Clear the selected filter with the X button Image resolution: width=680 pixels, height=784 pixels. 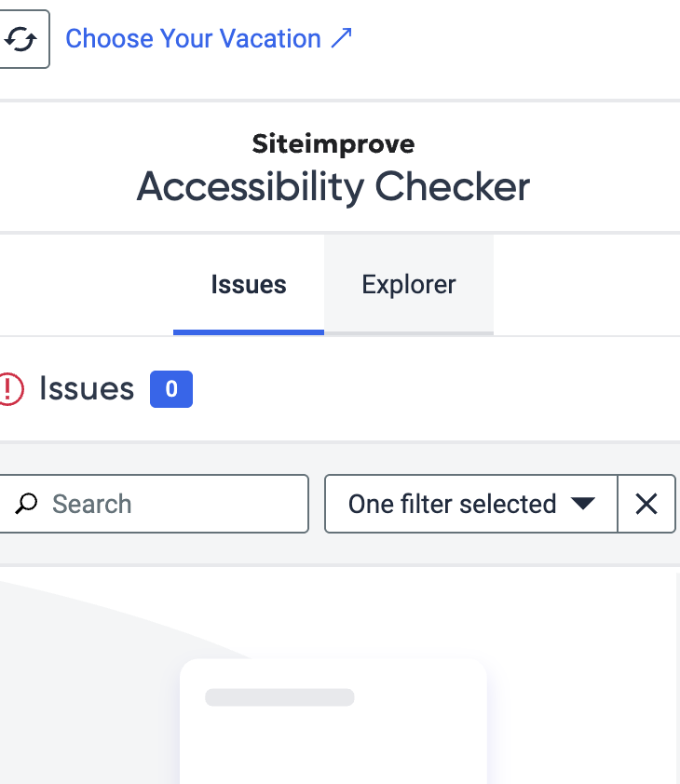click(x=646, y=504)
